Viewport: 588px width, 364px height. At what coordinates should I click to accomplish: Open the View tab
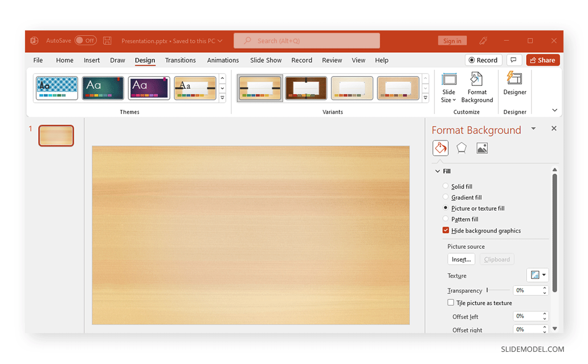pyautogui.click(x=358, y=60)
